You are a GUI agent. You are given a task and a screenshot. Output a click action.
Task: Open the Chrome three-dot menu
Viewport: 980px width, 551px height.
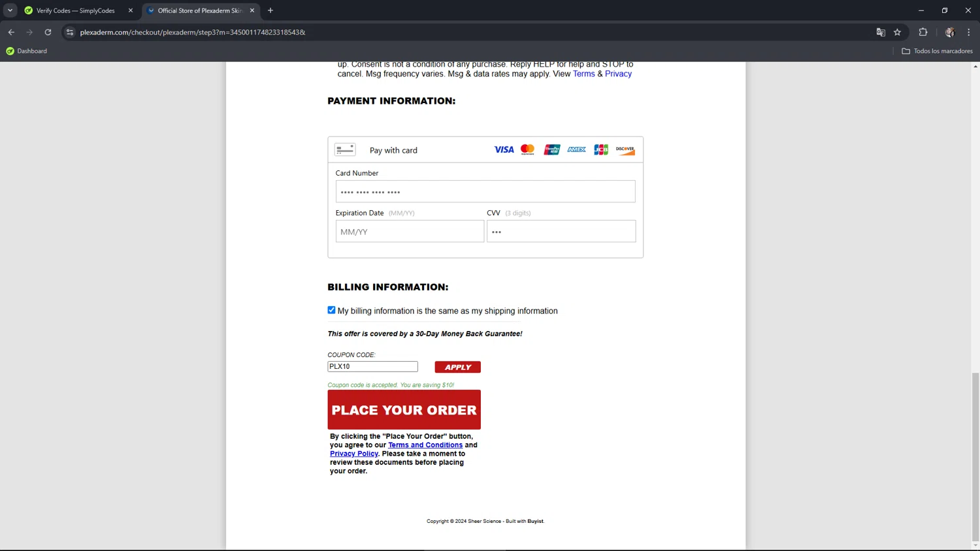(x=969, y=32)
